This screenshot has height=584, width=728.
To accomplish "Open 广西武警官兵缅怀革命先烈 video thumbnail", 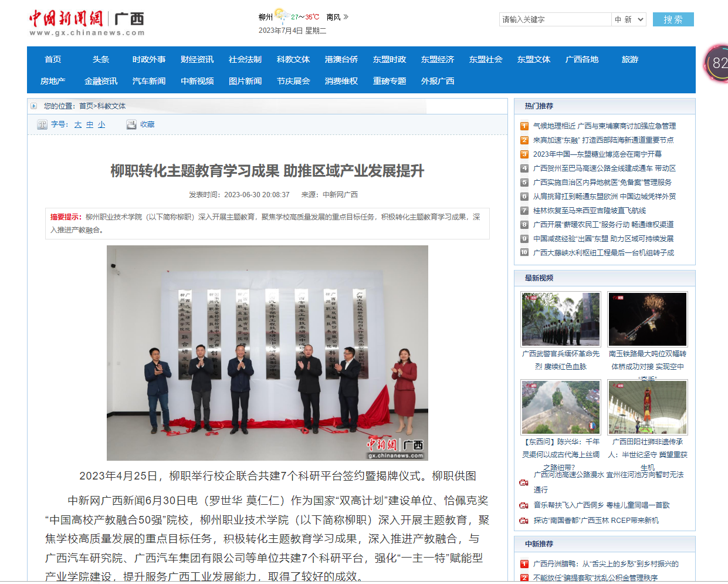I will [561, 319].
